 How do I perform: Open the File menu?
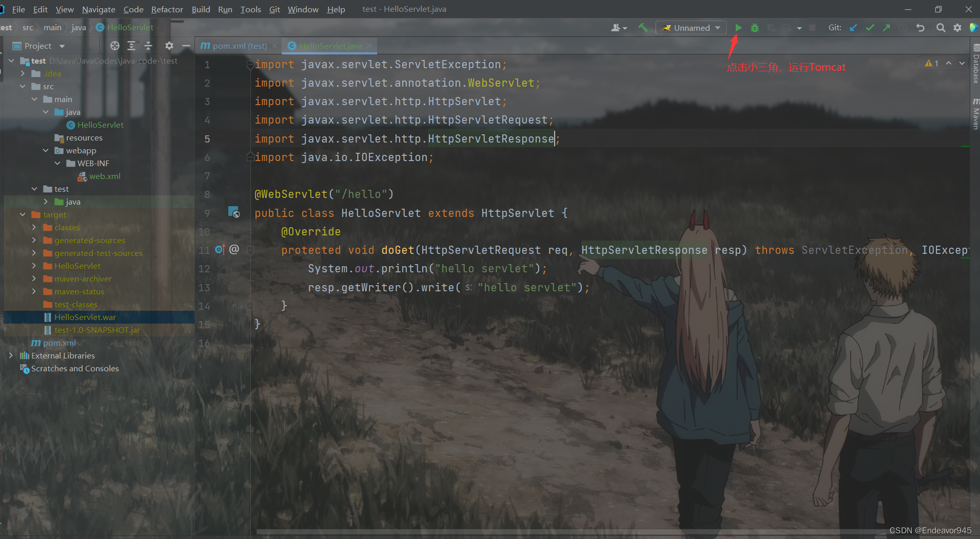18,9
